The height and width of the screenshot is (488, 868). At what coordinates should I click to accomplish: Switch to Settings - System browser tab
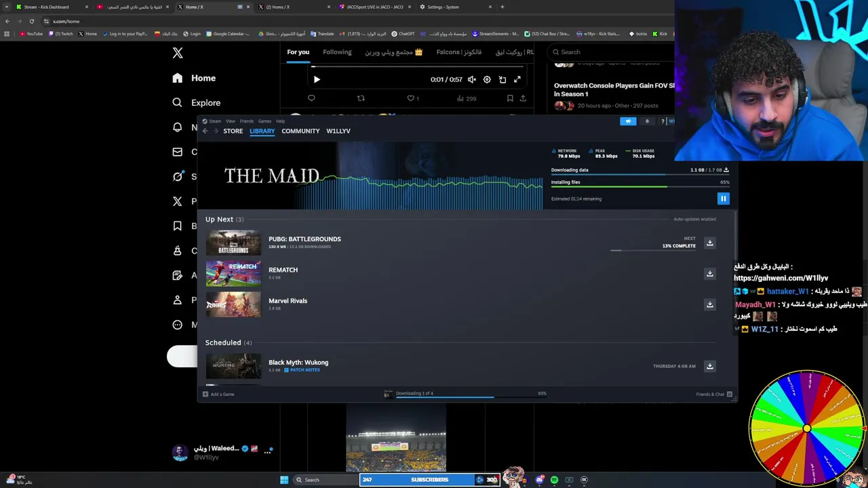[x=455, y=7]
